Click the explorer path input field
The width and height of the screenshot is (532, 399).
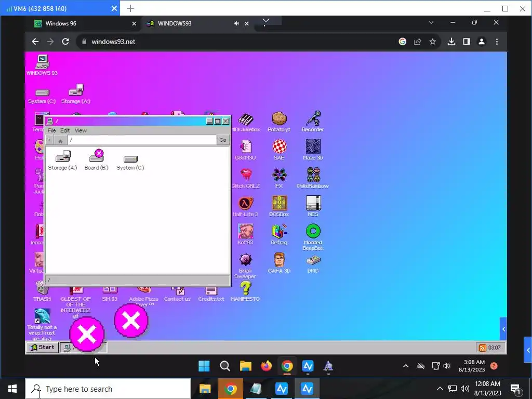[142, 140]
